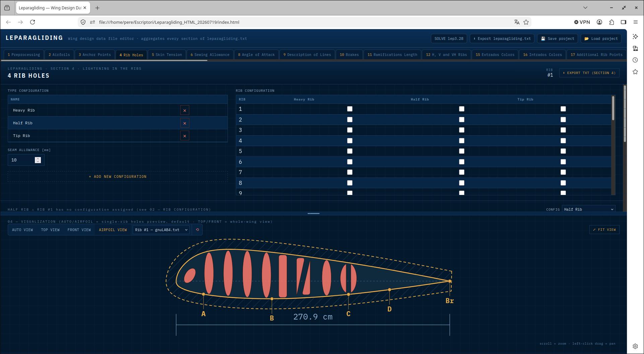The width and height of the screenshot is (644, 354).
Task: Click the panel splitter handle above visualization
Action: coord(313,213)
